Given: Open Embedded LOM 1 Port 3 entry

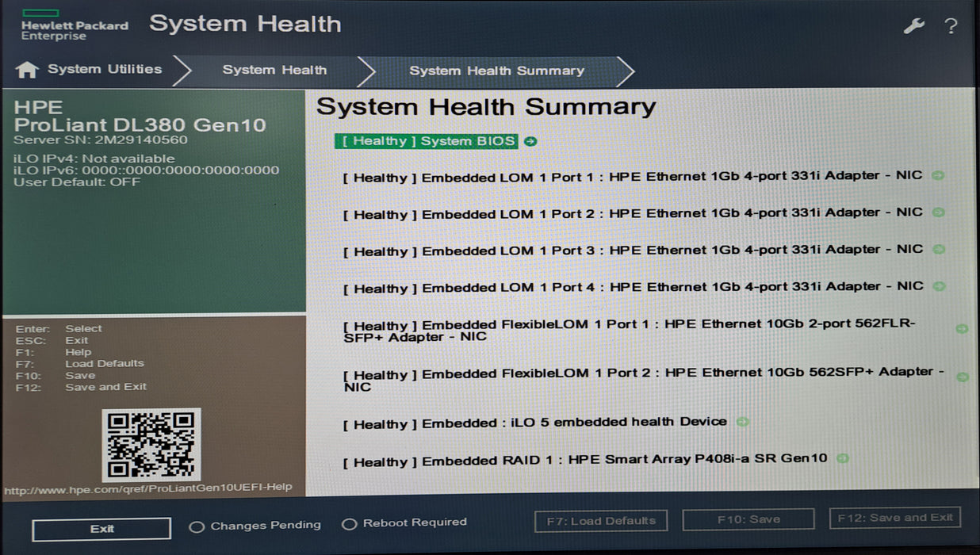Looking at the screenshot, I should [x=633, y=251].
